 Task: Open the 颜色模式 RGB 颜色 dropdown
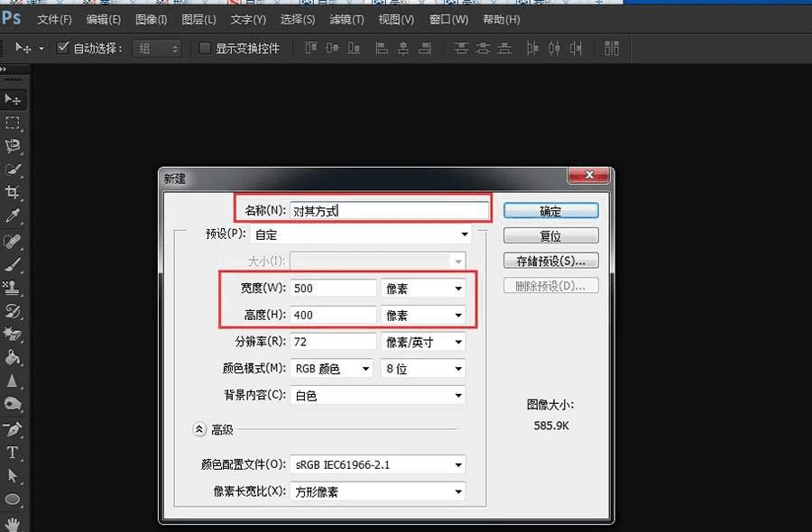pyautogui.click(x=331, y=369)
